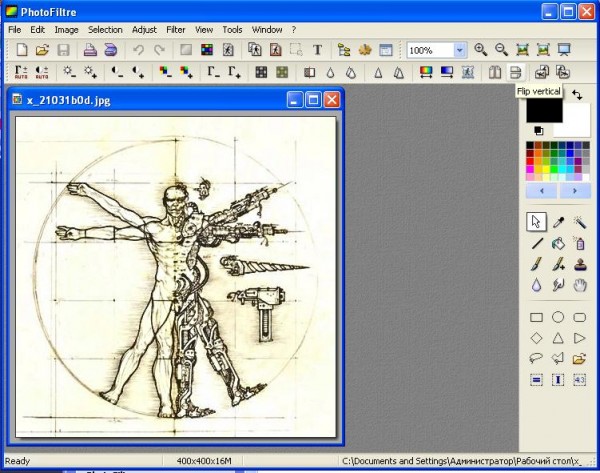Viewport: 600px width, 473px height.
Task: Open the File menu
Action: click(15, 29)
